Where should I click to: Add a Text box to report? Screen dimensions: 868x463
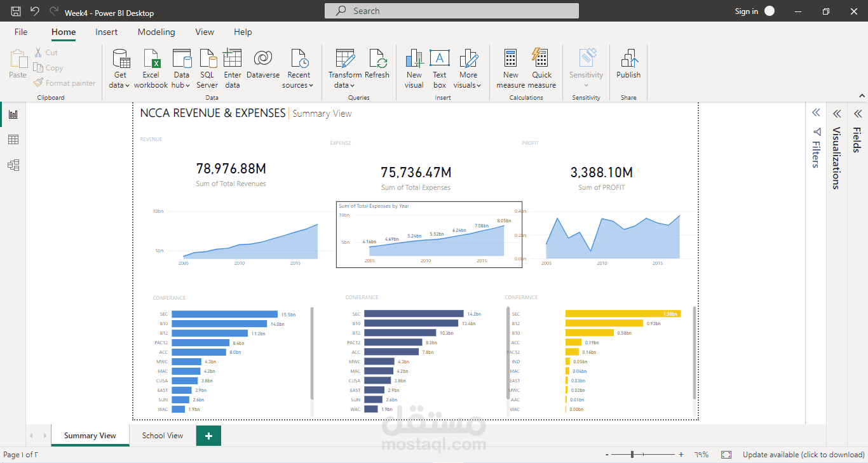point(440,69)
